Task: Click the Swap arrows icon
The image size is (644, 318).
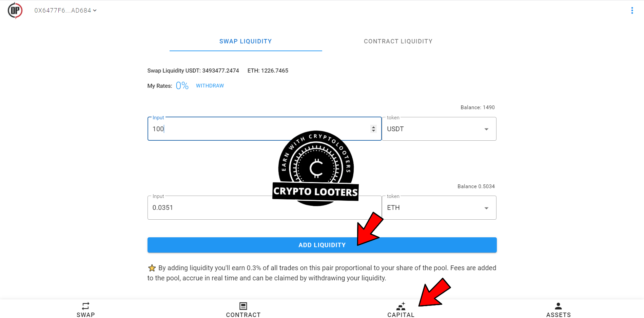Action: click(x=86, y=306)
